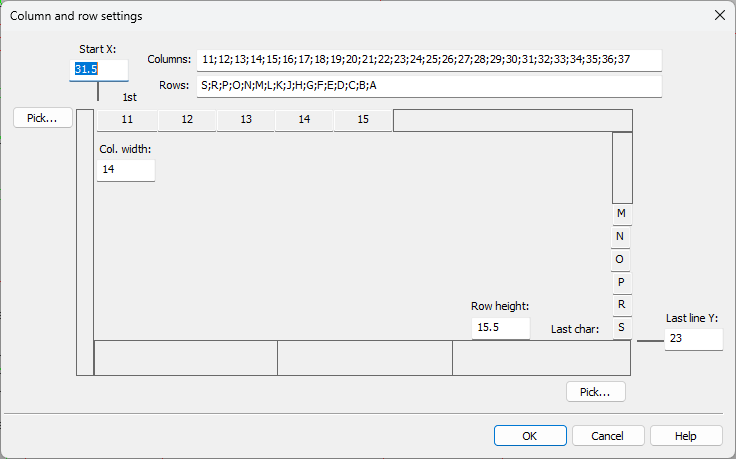This screenshot has width=736, height=459.
Task: Click the Columns list text field
Action: click(x=429, y=60)
